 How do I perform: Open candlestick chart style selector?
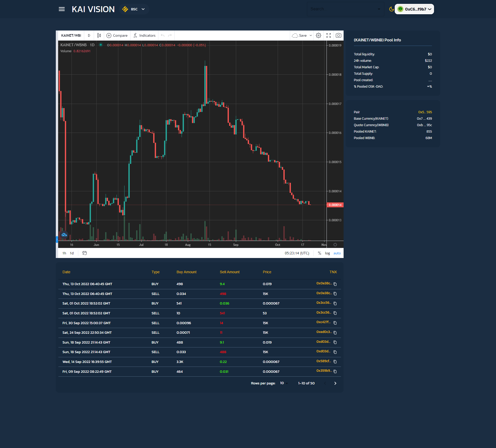[x=99, y=35]
